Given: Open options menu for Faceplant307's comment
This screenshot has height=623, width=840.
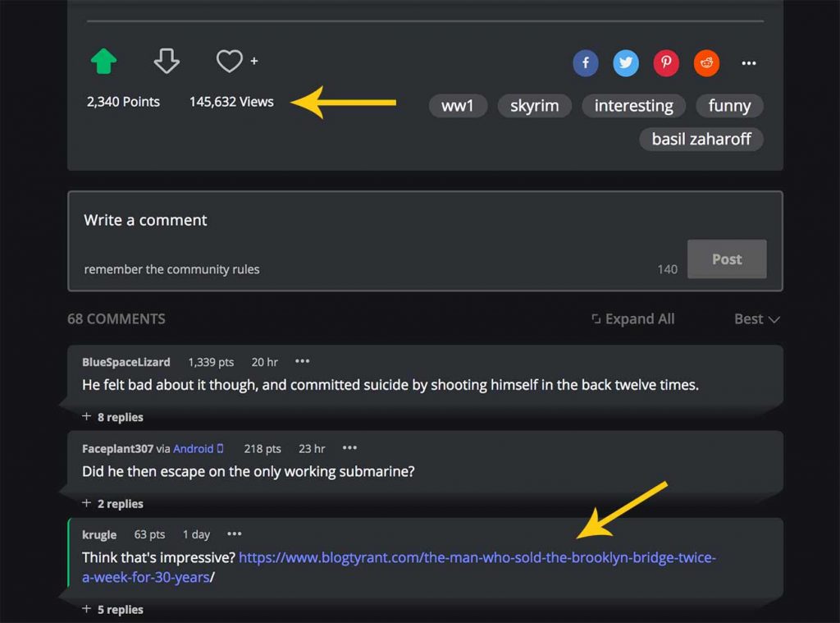Looking at the screenshot, I should pos(349,448).
